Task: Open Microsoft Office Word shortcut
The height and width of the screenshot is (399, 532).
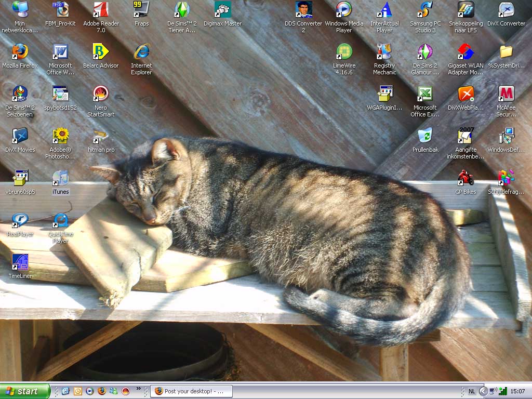Action: [x=60, y=59]
